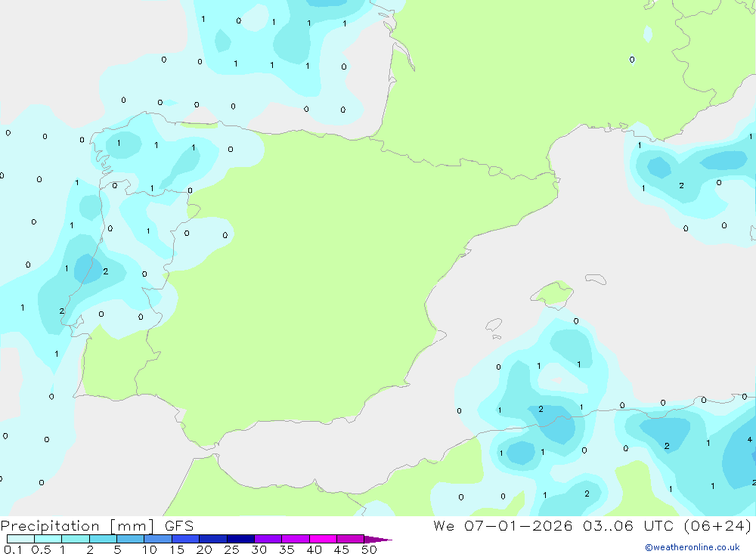Click the legend label '25'
This screenshot has width=756, height=554.
tap(231, 549)
